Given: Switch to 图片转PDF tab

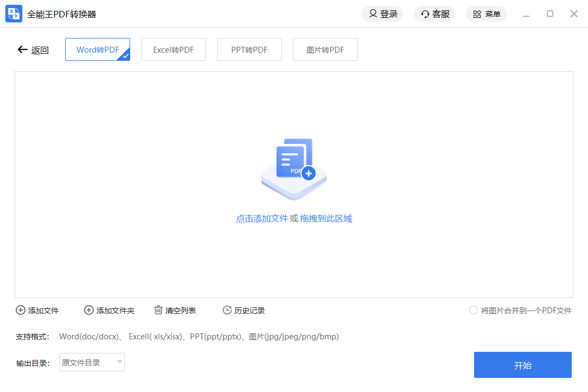Looking at the screenshot, I should click(325, 49).
